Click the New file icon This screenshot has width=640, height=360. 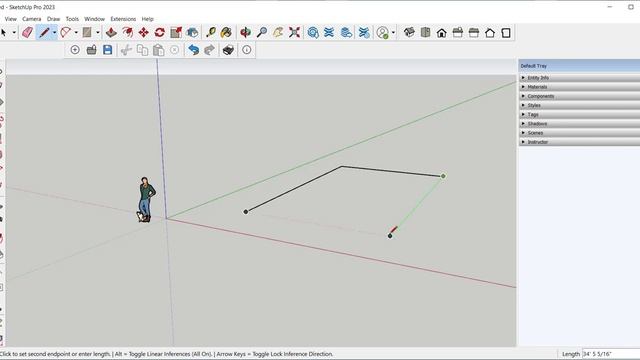pos(75,50)
